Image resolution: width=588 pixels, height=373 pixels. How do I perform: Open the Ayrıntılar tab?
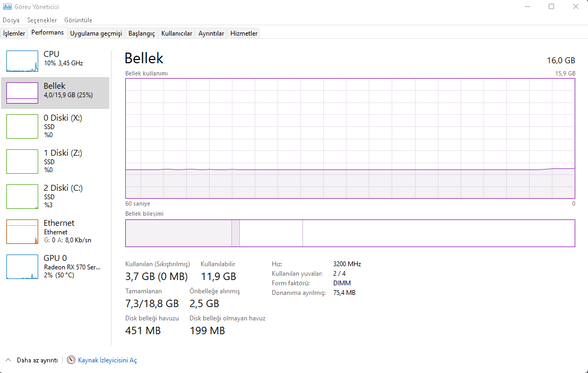211,33
